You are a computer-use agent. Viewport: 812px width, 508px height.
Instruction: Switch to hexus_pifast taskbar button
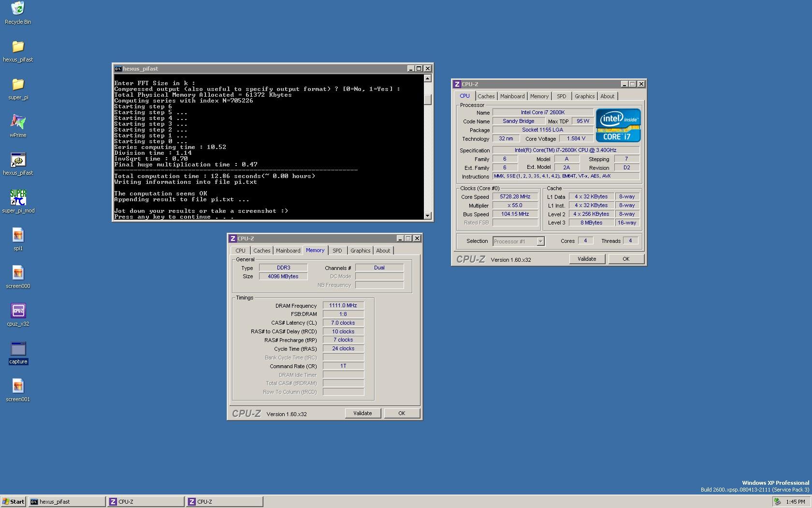pyautogui.click(x=67, y=502)
